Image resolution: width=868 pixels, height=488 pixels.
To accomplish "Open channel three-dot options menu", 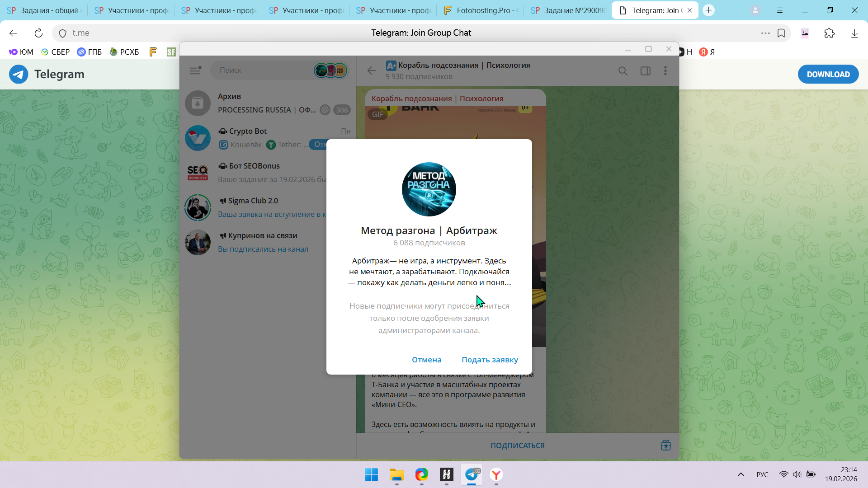I will [x=665, y=71].
